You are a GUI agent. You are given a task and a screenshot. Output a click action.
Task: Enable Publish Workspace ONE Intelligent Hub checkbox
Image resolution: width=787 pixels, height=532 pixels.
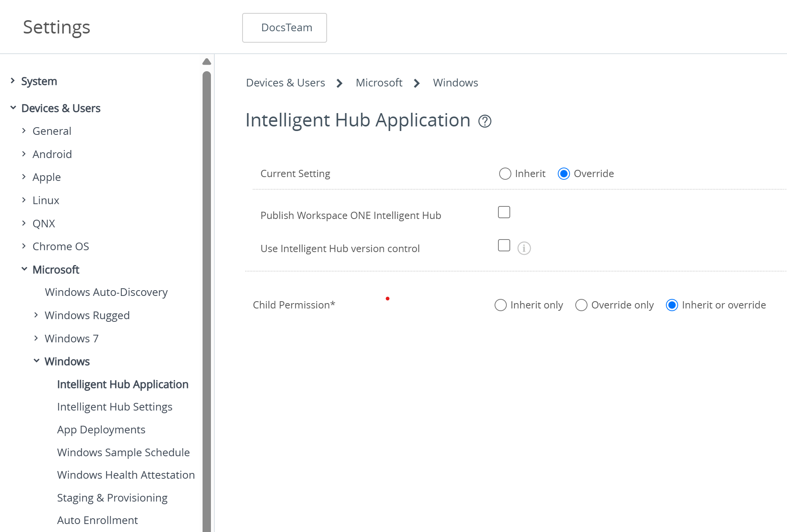[x=504, y=212]
